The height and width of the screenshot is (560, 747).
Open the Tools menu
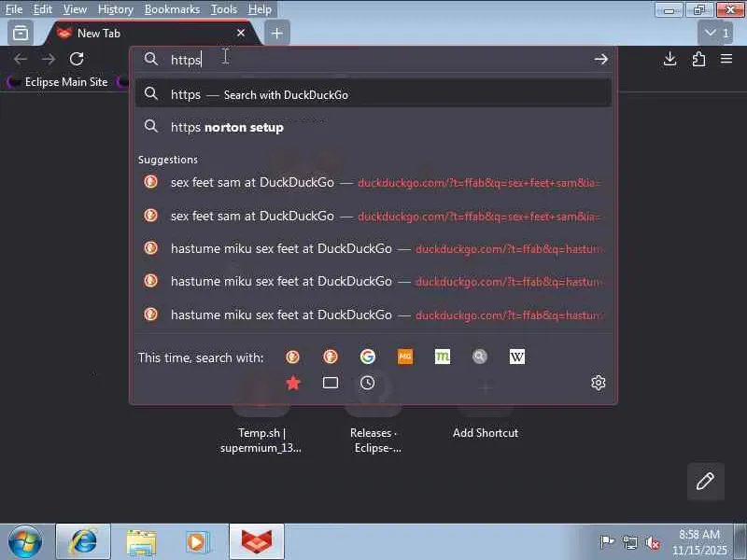(224, 9)
